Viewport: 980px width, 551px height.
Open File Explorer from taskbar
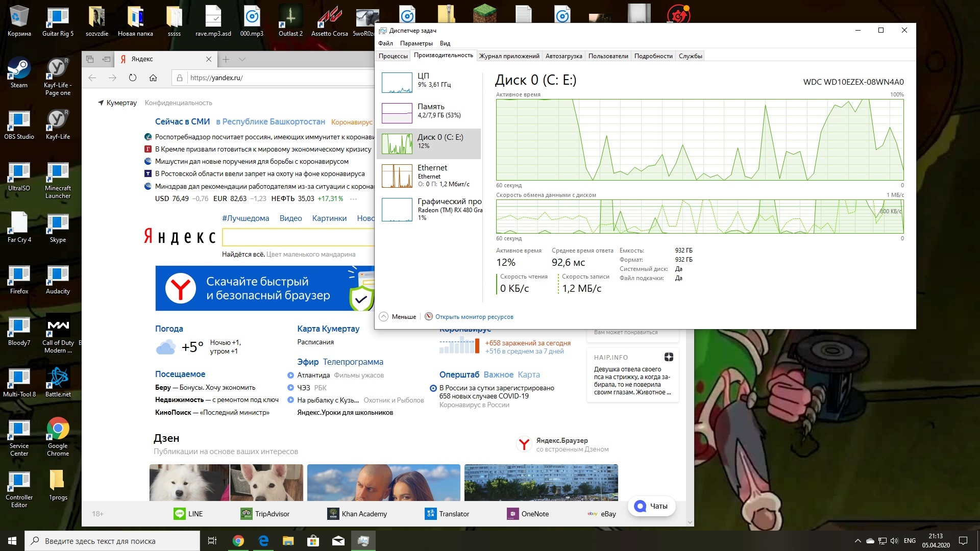tap(288, 541)
